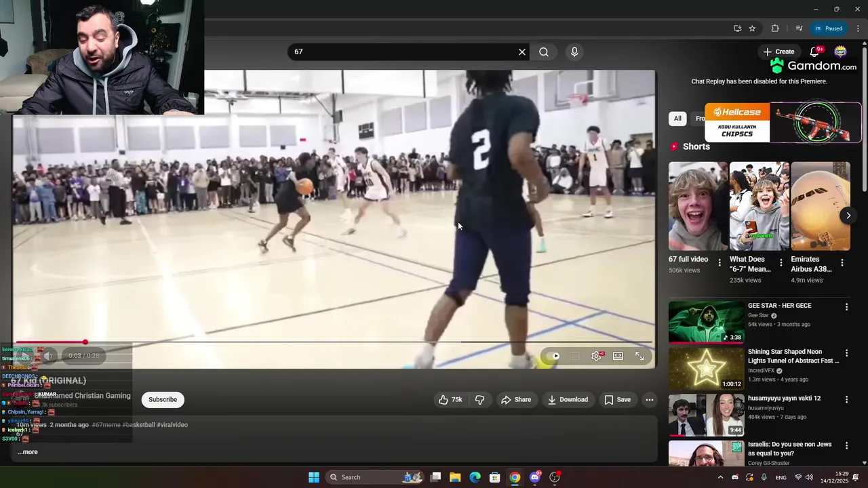Open video settings gear

[x=596, y=356]
